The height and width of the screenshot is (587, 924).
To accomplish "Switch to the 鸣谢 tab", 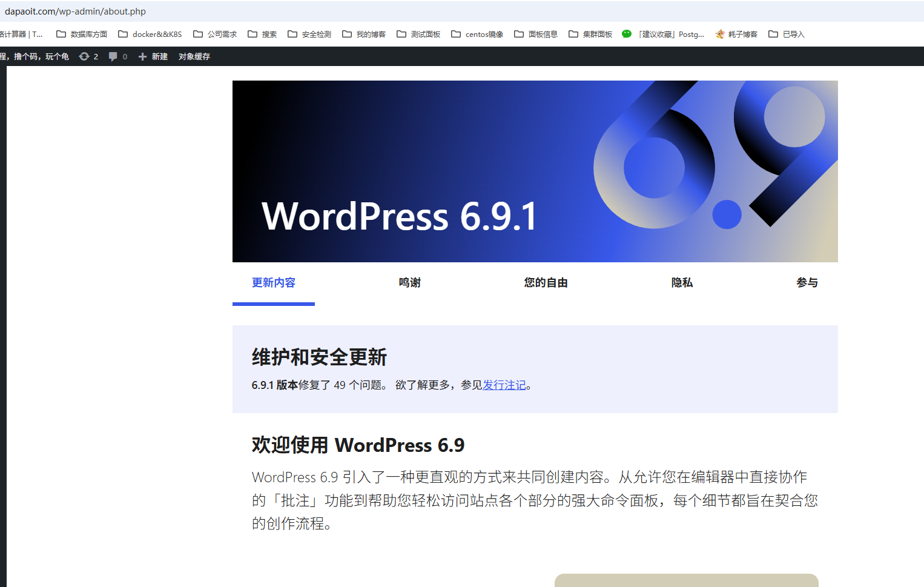I will click(409, 283).
